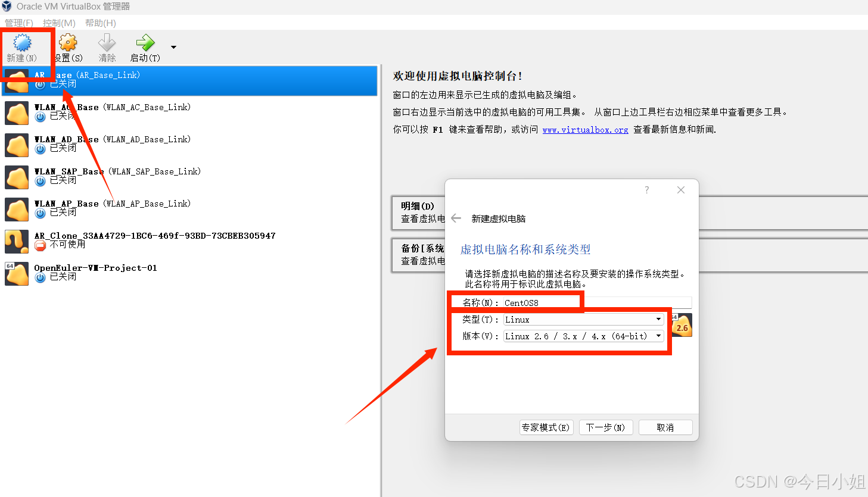The width and height of the screenshot is (868, 497).
Task: Click the 专家模式(E) expert mode button
Action: (x=546, y=427)
